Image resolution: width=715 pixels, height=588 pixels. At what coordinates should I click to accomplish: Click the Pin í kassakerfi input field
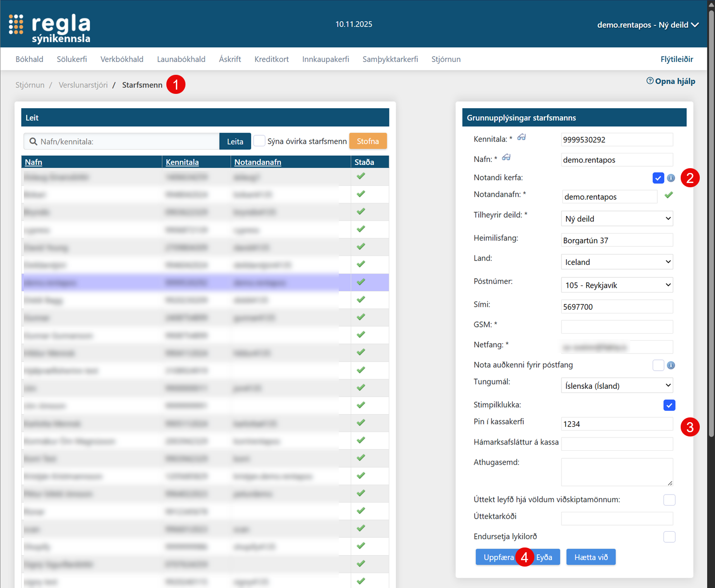tap(617, 424)
